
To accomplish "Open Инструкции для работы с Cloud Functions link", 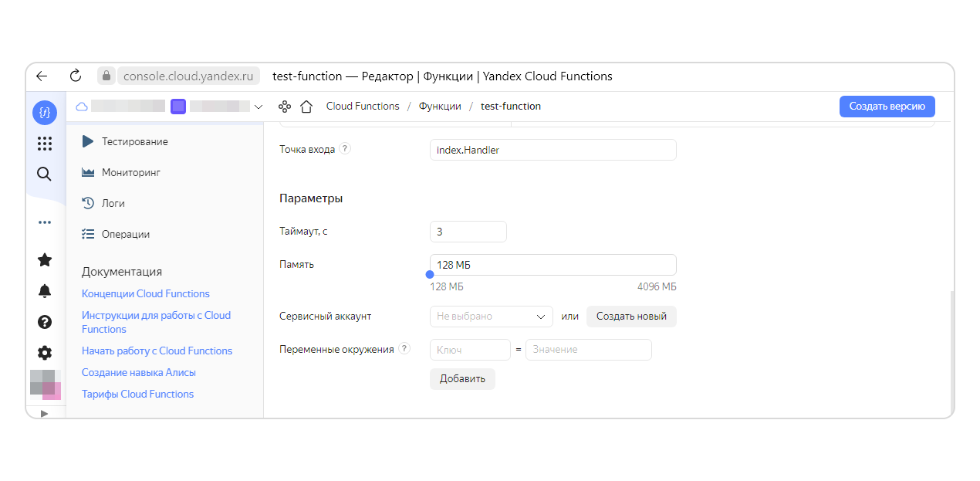I will pos(156,322).
